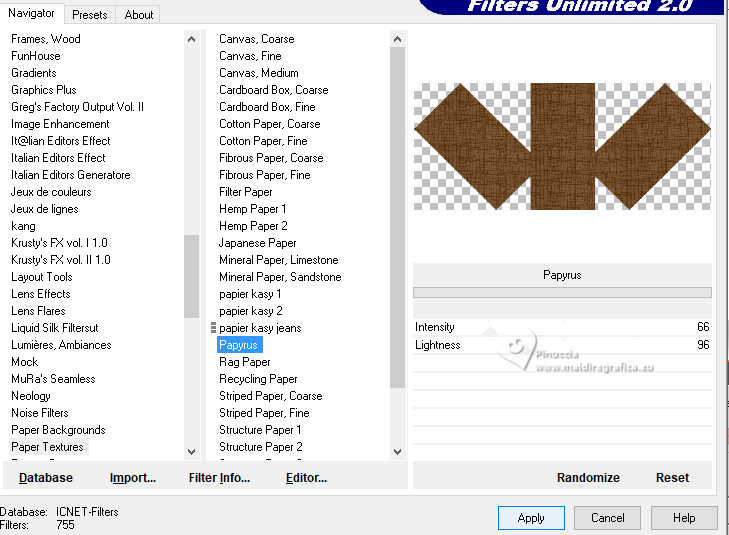This screenshot has width=729, height=535.
Task: Choose Cotton Paper, Coarse filter
Action: pos(270,124)
